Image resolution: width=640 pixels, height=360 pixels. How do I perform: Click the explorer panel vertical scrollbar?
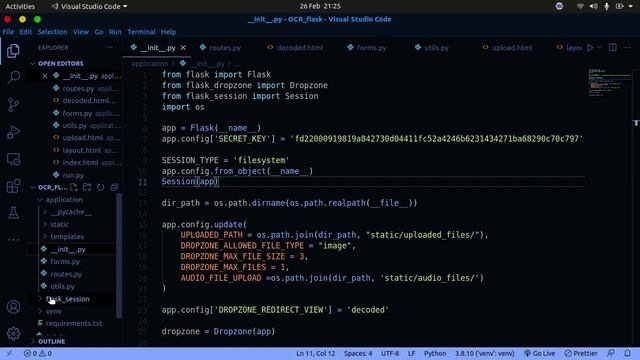pos(119,256)
